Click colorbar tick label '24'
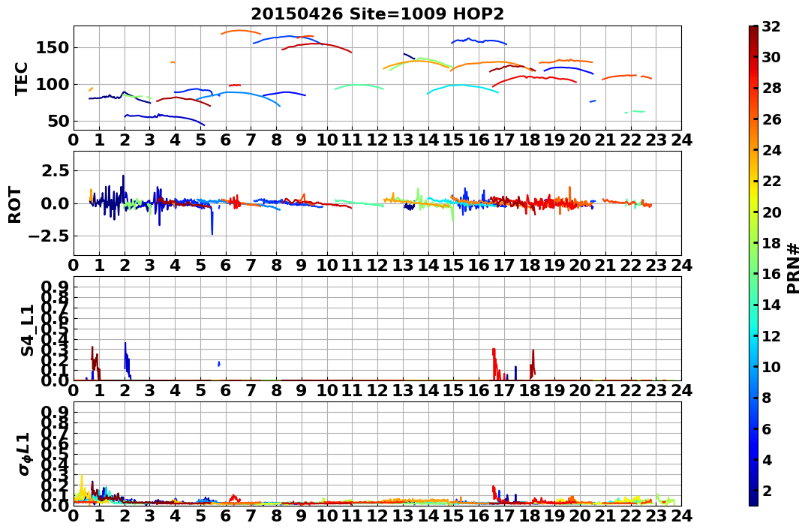The height and width of the screenshot is (532, 808). pyautogui.click(x=771, y=150)
